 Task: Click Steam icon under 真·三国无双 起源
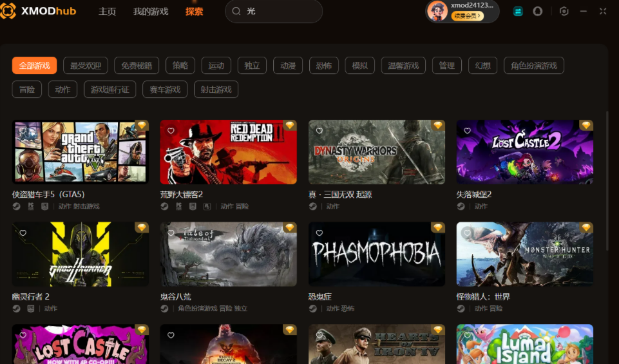[x=312, y=206]
